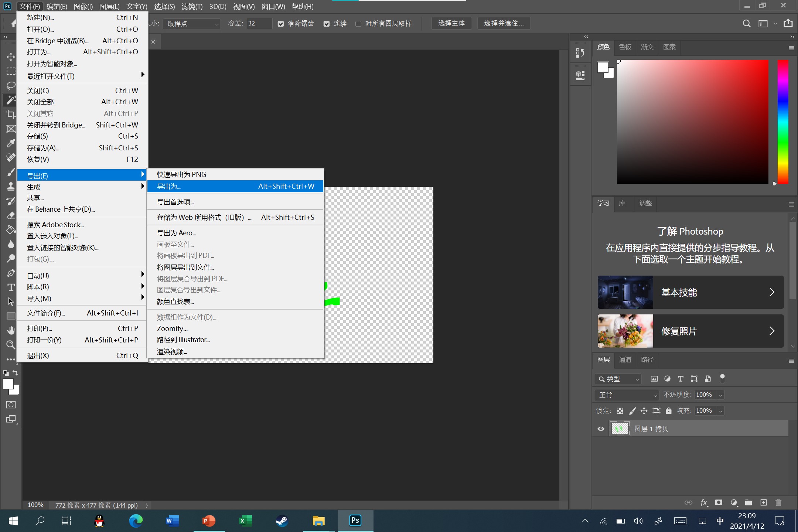Viewport: 798px width, 532px height.
Task: Open the 滤镜 menu
Action: click(192, 6)
